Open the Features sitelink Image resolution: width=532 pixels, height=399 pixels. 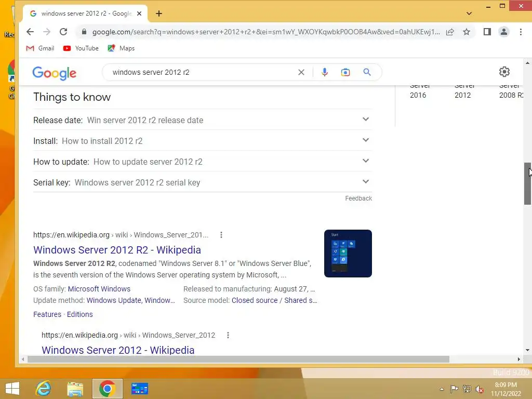47,314
